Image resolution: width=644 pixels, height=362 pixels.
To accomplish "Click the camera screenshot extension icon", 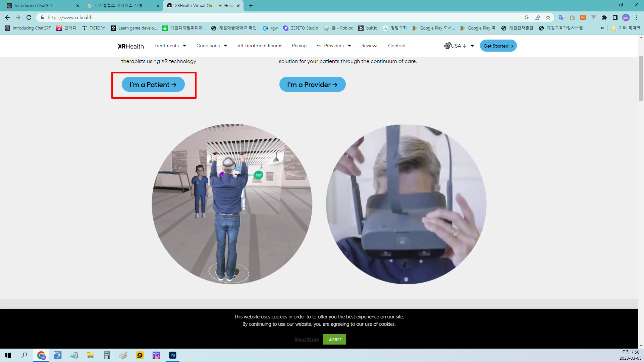I will coord(572,17).
